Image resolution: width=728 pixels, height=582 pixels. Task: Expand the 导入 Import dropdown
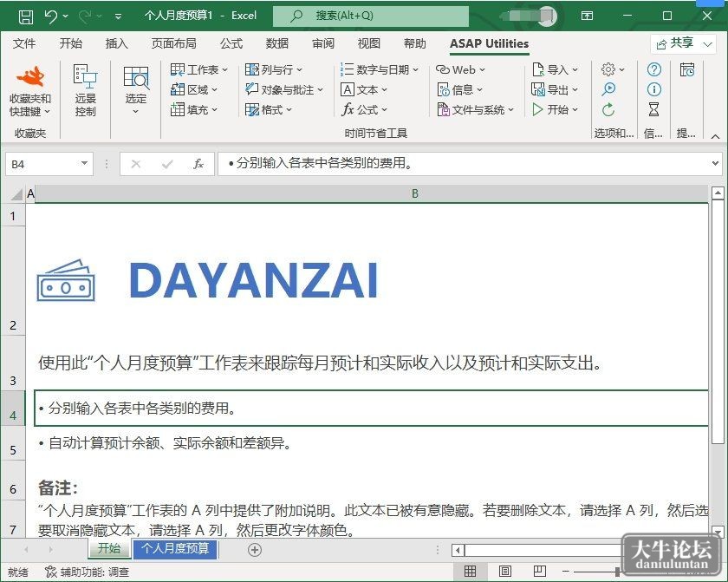tap(555, 69)
